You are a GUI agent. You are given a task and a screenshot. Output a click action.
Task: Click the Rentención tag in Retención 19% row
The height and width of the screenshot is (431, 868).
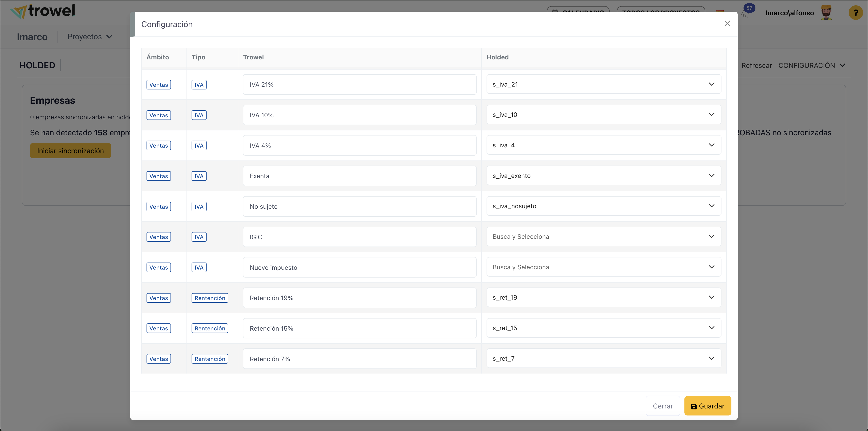(209, 298)
